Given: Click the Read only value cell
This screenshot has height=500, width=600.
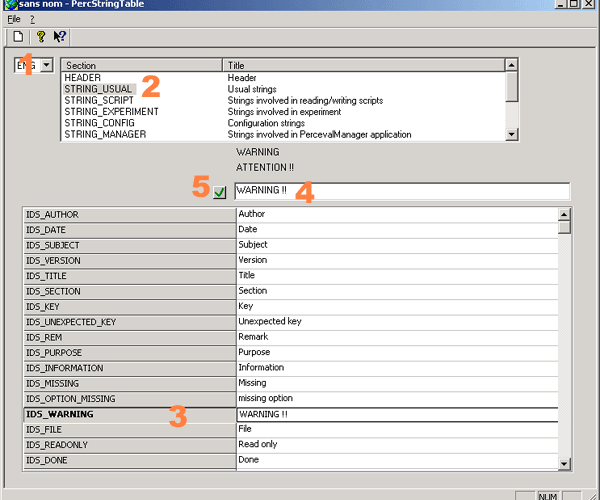Looking at the screenshot, I should coord(396,443).
